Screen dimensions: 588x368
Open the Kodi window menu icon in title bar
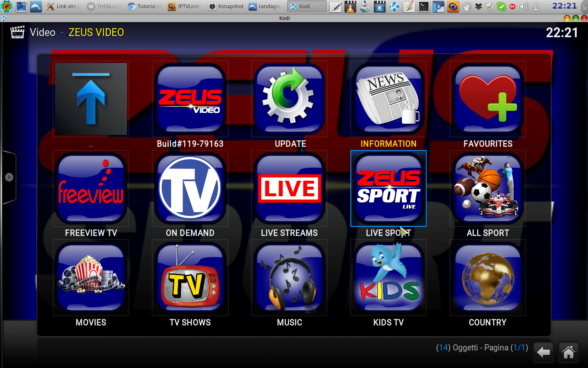coord(4,18)
